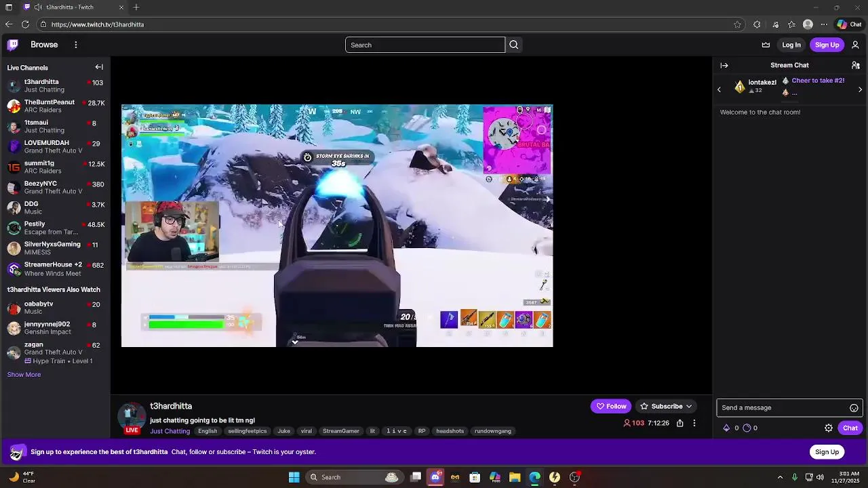Open BeezyNYC channel in sidebar
Image resolution: width=868 pixels, height=488 pixels.
pos(55,187)
